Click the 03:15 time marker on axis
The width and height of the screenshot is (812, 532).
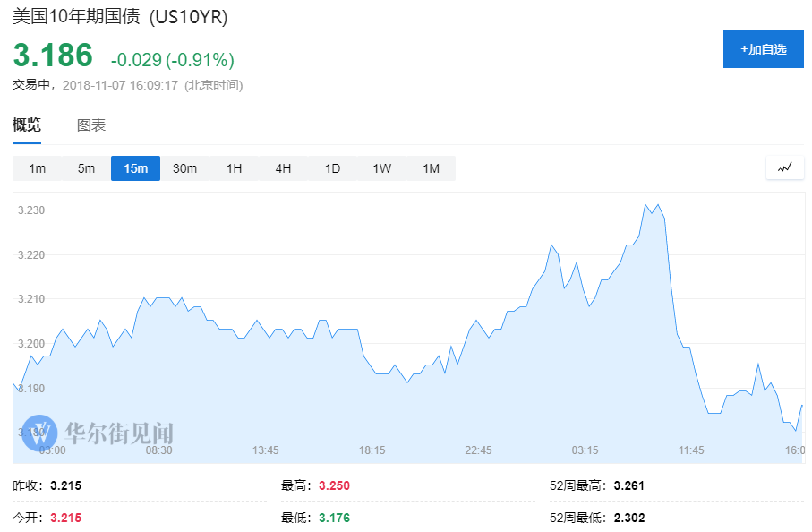585,450
